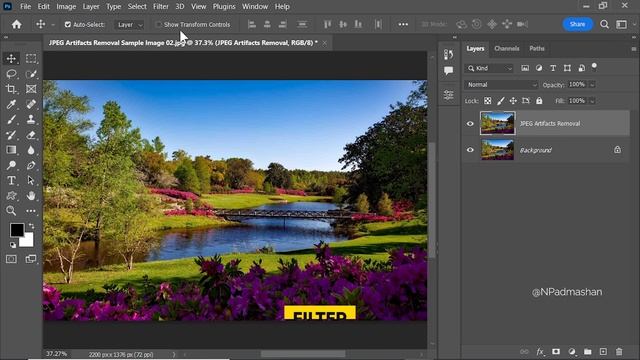Select the Dodge tool

coord(11,165)
